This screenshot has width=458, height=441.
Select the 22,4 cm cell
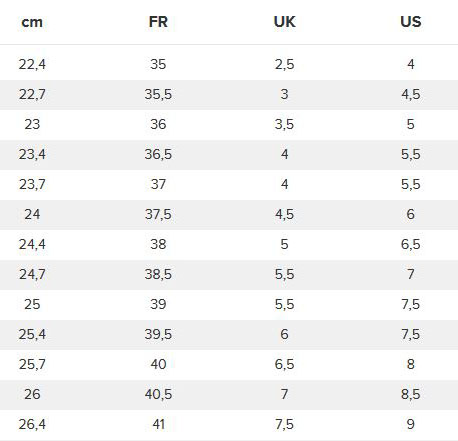[x=32, y=64]
